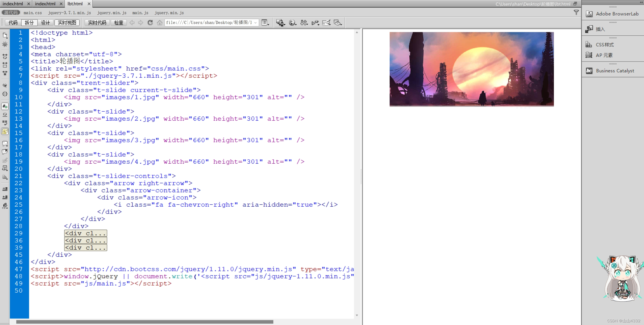Select parent tag icon
This screenshot has width=644, height=325.
[5, 85]
